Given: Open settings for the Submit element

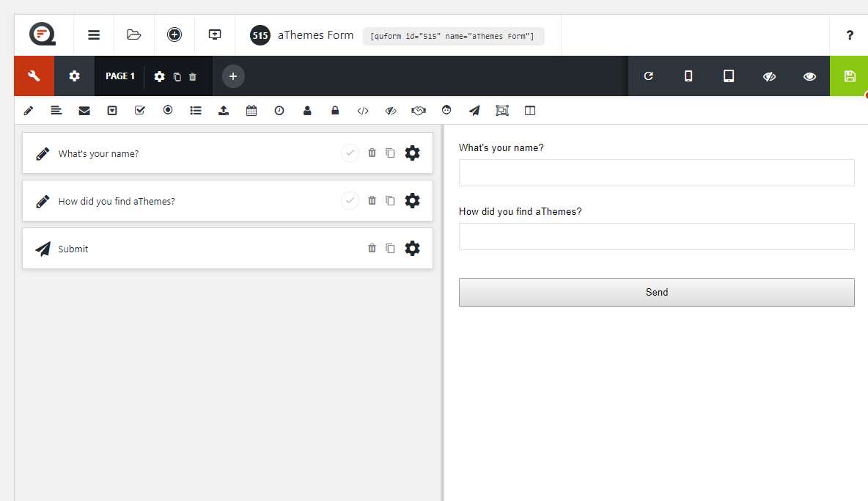Looking at the screenshot, I should click(413, 248).
